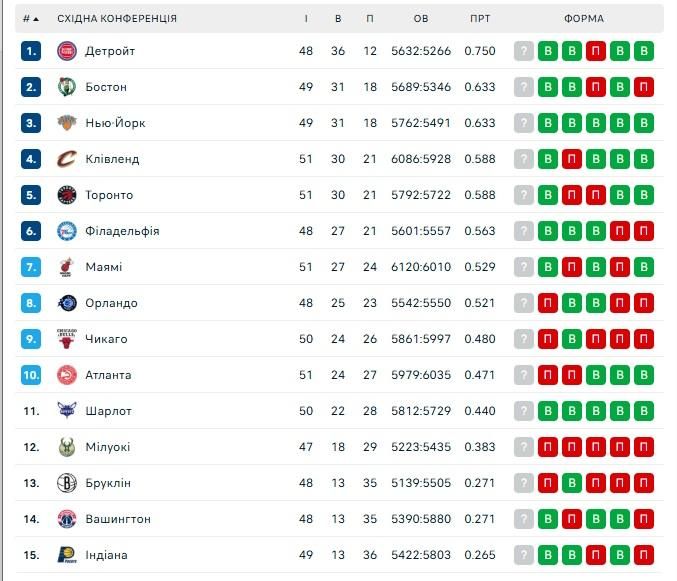This screenshot has width=677, height=581.
Task: Open the Нью-Йорк team link
Action: click(x=115, y=123)
